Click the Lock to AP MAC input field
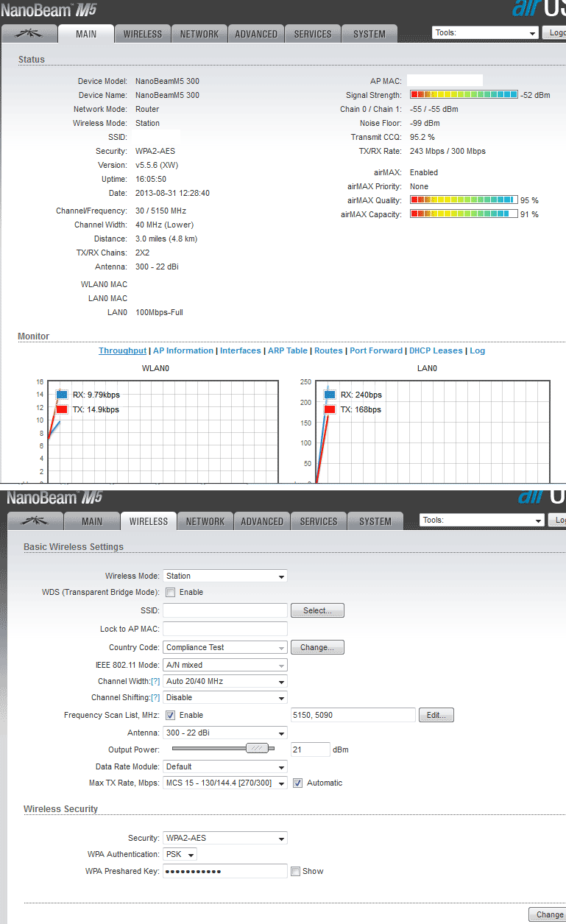This screenshot has height=924, width=566. point(224,629)
